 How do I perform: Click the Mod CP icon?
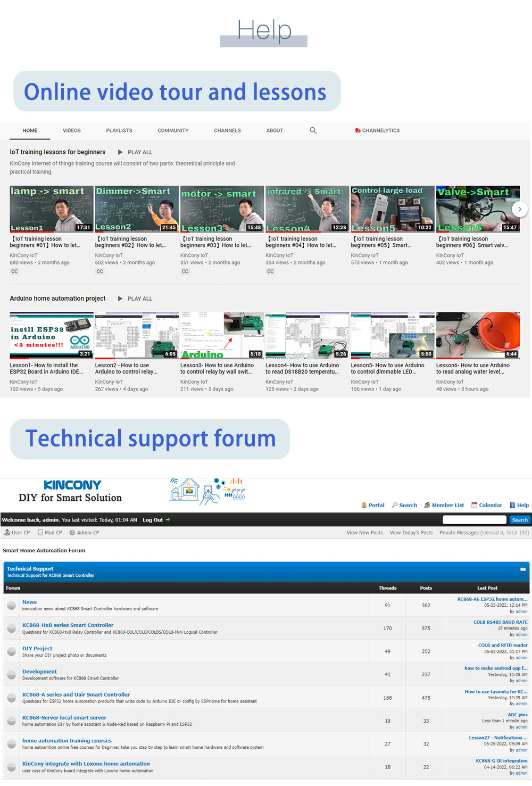(40, 532)
